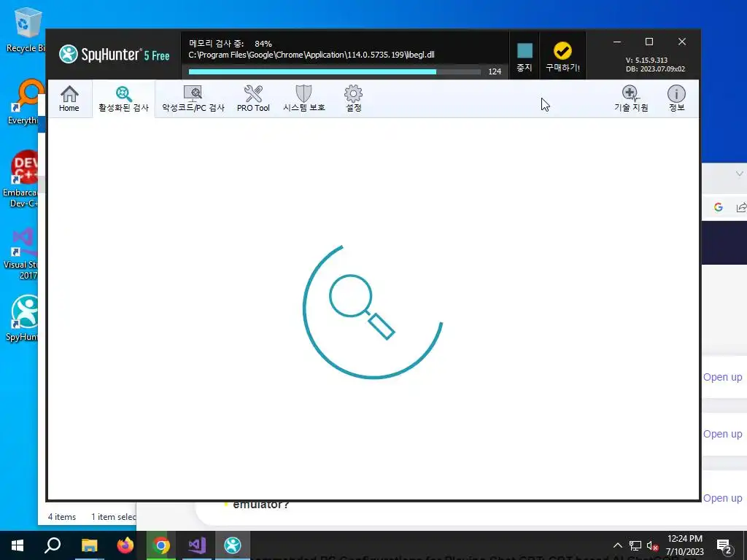Show hidden system tray icons
This screenshot has height=560, width=747.
[x=617, y=545]
